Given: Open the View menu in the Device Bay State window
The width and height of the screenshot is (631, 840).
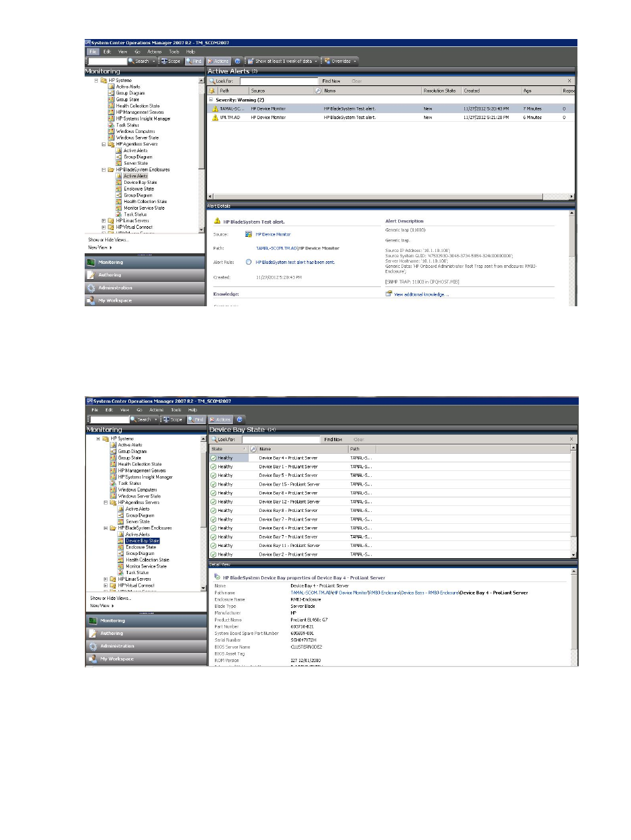Looking at the screenshot, I should pos(124,410).
